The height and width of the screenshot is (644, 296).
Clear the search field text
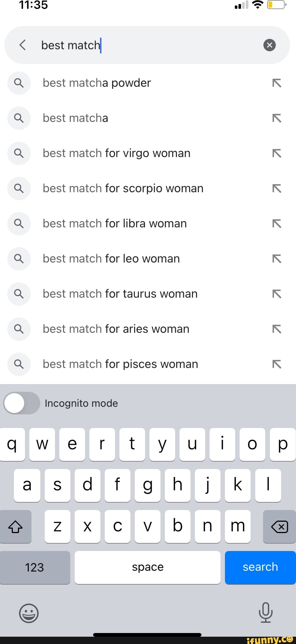269,45
